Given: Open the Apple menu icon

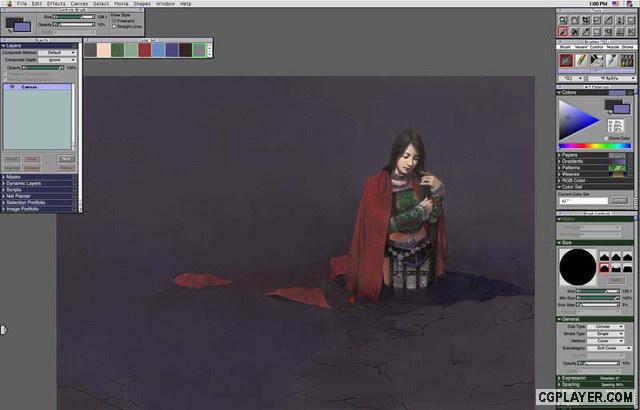Looking at the screenshot, I should coord(9,3).
